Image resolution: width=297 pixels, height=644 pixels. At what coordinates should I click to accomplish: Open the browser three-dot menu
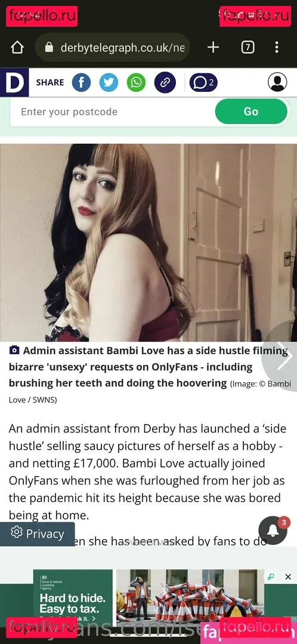pyautogui.click(x=277, y=48)
